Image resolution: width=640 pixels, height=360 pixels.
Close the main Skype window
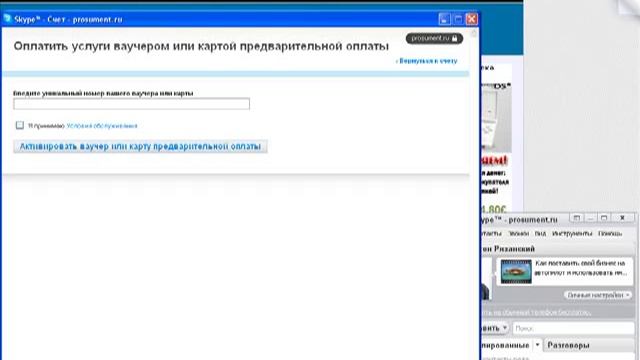point(622,218)
